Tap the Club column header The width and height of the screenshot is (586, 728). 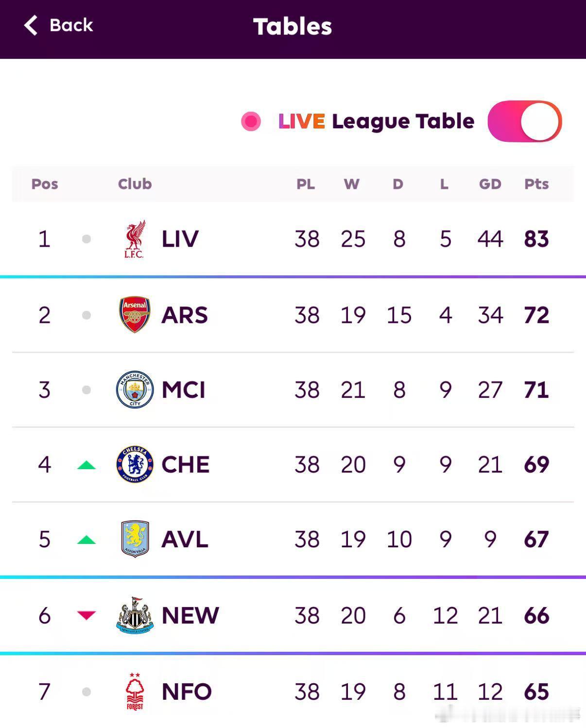coord(135,184)
